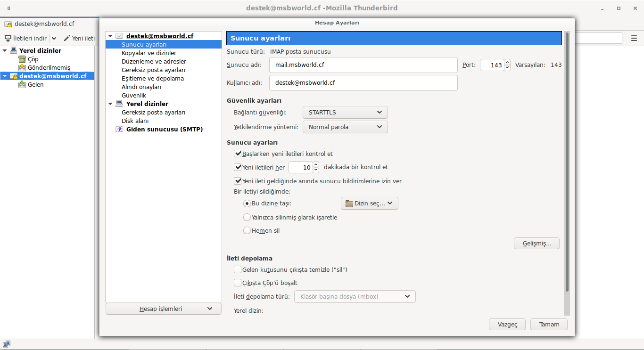
Task: Open Eşitleme ve depolama settings
Action: [x=153, y=78]
